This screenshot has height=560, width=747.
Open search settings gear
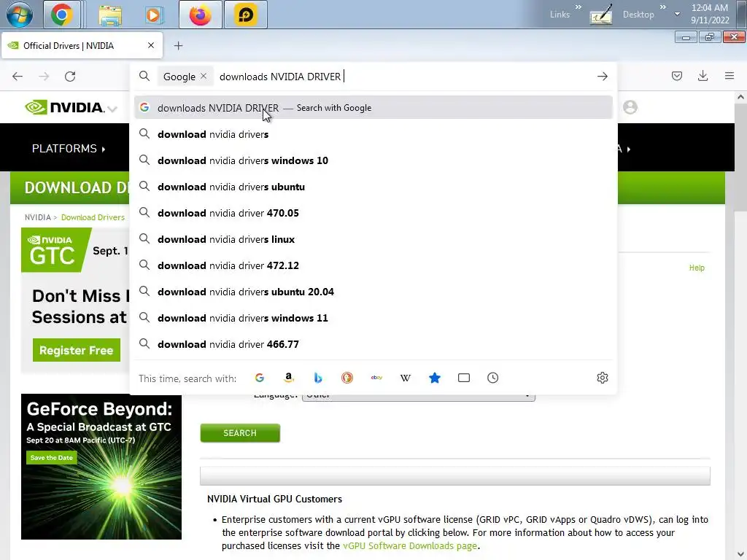click(602, 378)
